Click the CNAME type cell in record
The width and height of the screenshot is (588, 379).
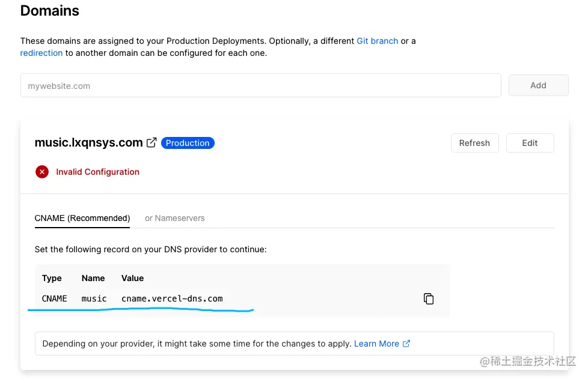(55, 299)
